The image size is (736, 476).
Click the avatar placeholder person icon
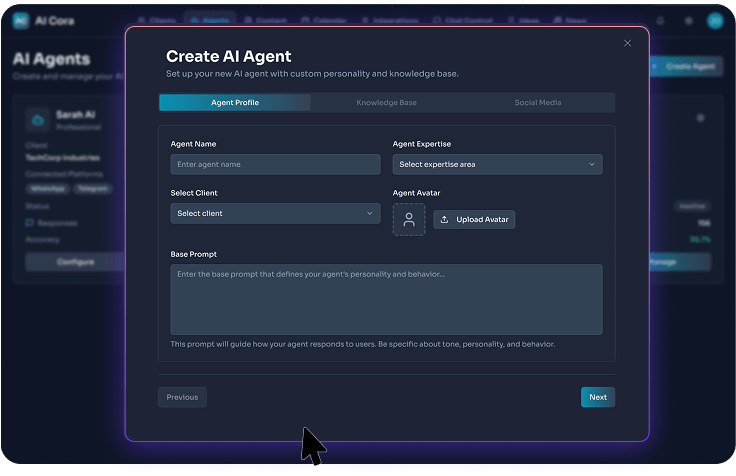coord(409,220)
